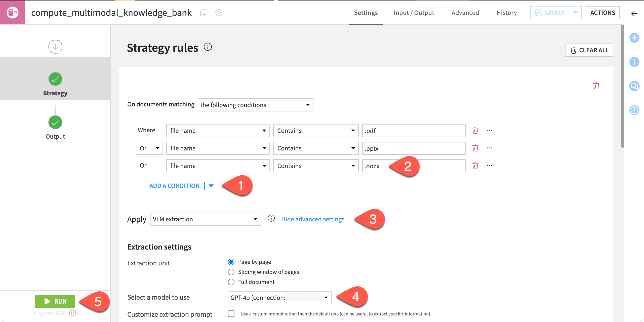Open the Contains dropdown in the .pdf row
The height and width of the screenshot is (322, 644).
point(316,131)
